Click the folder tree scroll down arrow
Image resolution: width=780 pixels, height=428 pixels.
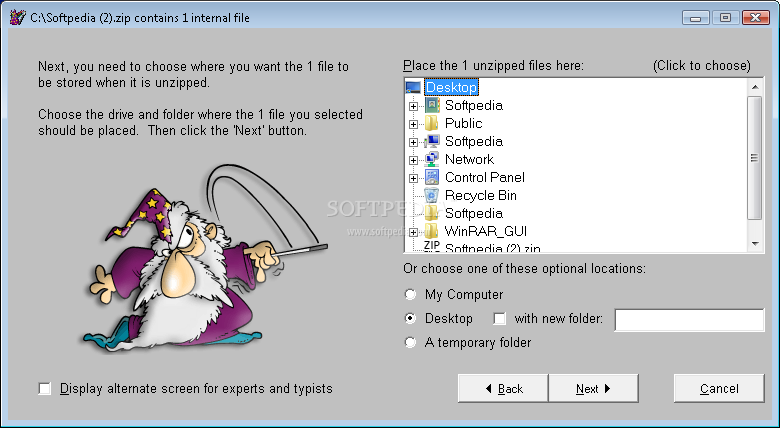point(755,244)
